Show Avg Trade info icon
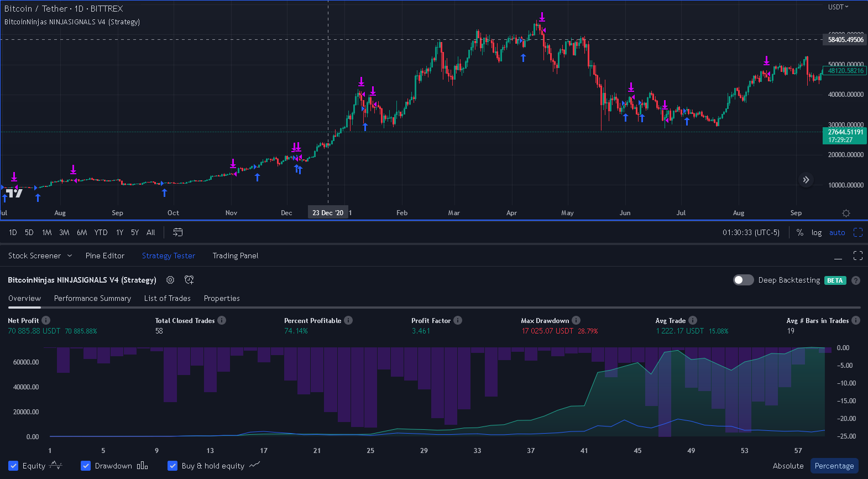 coord(693,320)
